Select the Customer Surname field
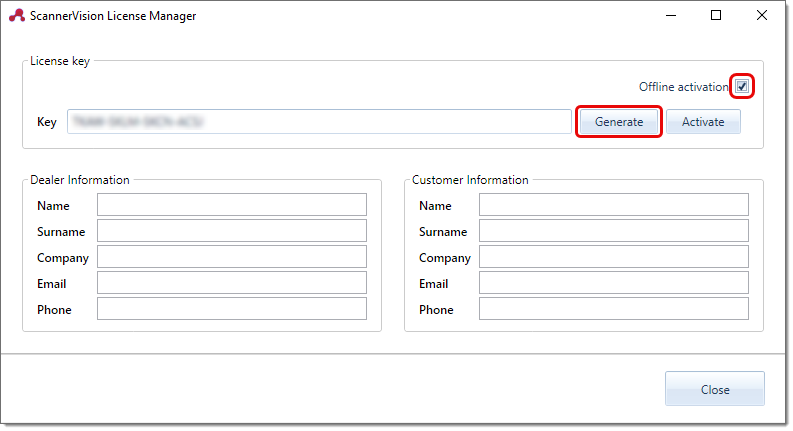 click(x=613, y=231)
